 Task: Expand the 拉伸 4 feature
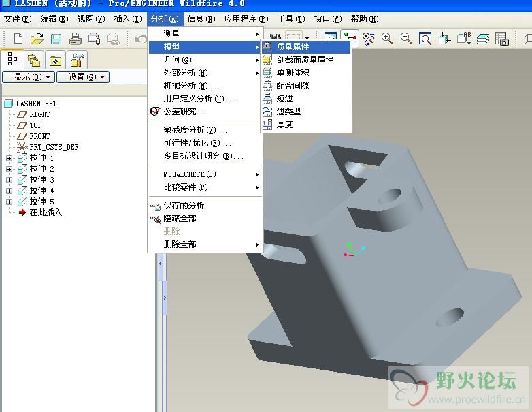pyautogui.click(x=9, y=191)
